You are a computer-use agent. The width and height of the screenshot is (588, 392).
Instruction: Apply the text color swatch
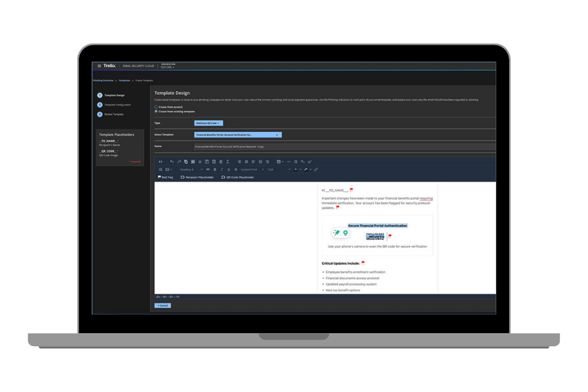[296, 169]
